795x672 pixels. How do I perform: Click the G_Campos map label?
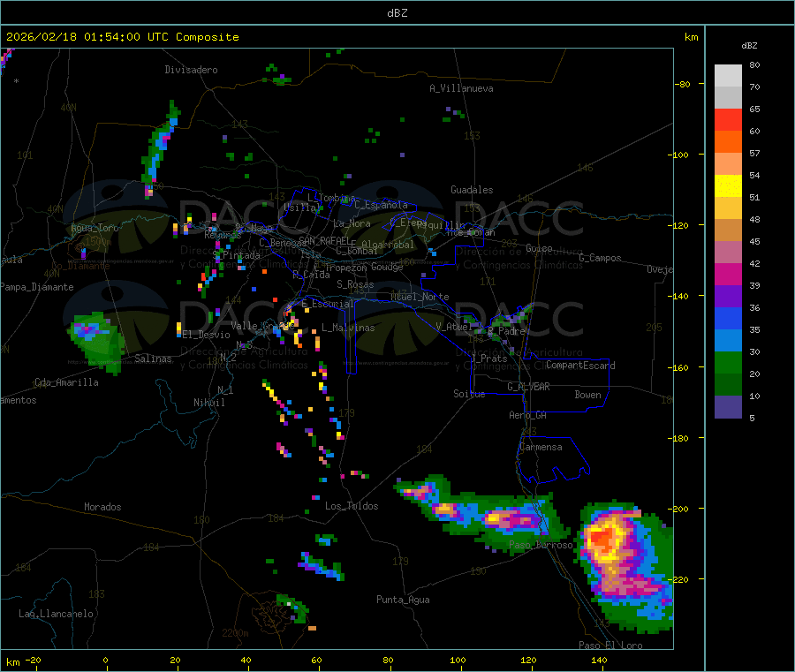tap(601, 258)
